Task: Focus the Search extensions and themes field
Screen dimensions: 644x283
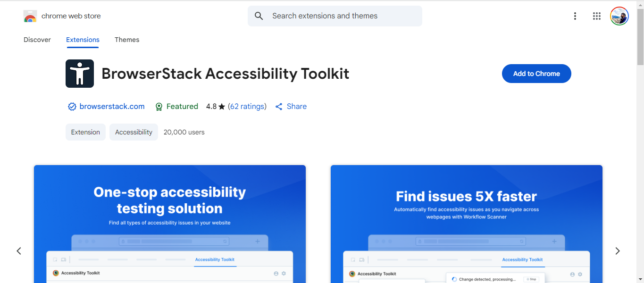Action: pyautogui.click(x=335, y=16)
